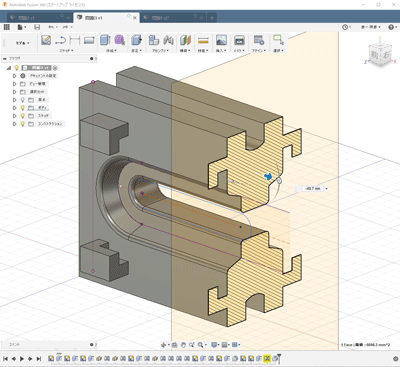Save the design with floppy icon
This screenshot has width=400, height=367.
37,27
